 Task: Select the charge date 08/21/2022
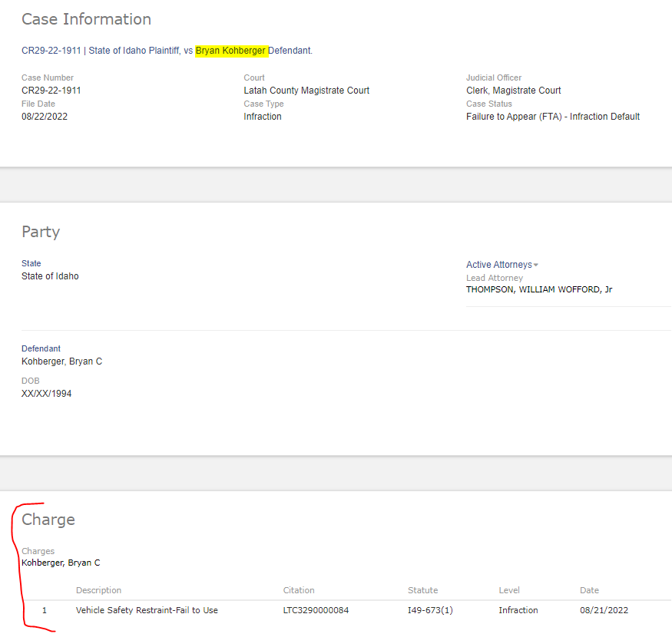(x=604, y=610)
